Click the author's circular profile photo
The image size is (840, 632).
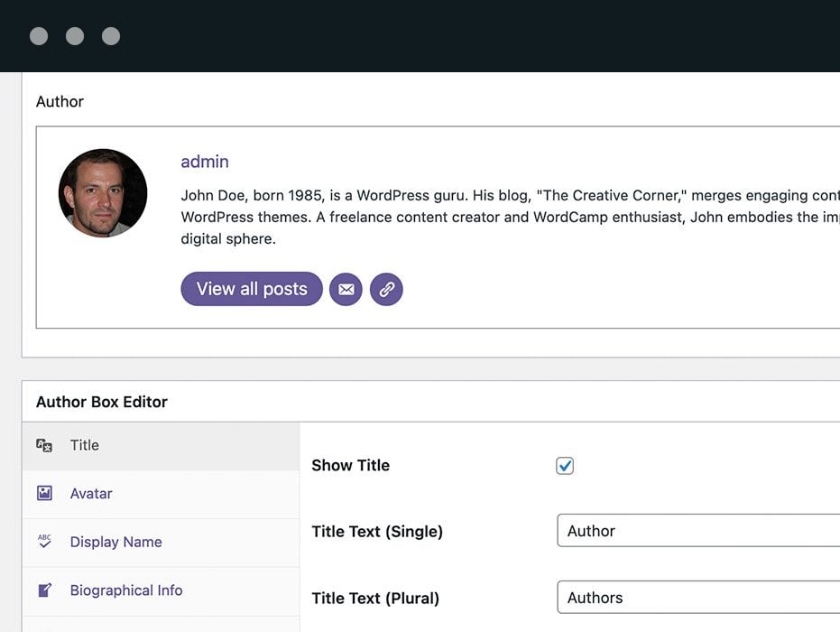(x=103, y=192)
